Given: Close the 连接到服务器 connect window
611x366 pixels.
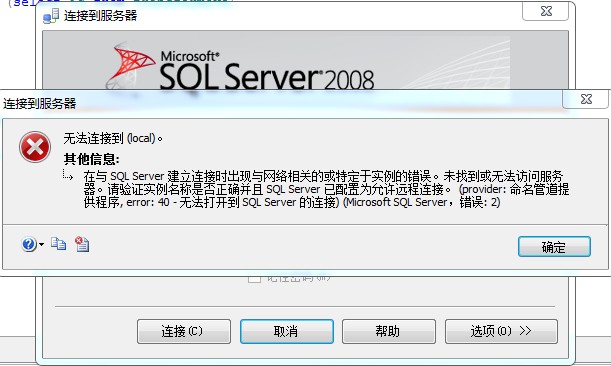Looking at the screenshot, I should click(546, 11).
